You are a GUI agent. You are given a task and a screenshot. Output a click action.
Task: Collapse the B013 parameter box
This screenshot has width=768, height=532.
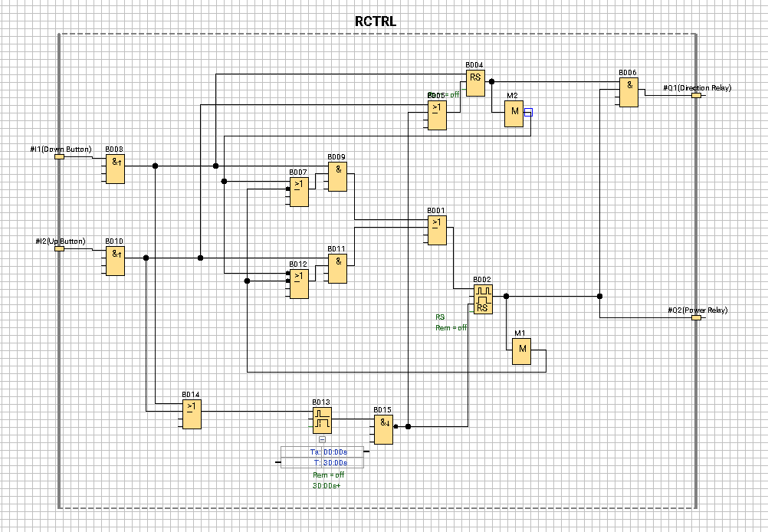click(322, 440)
